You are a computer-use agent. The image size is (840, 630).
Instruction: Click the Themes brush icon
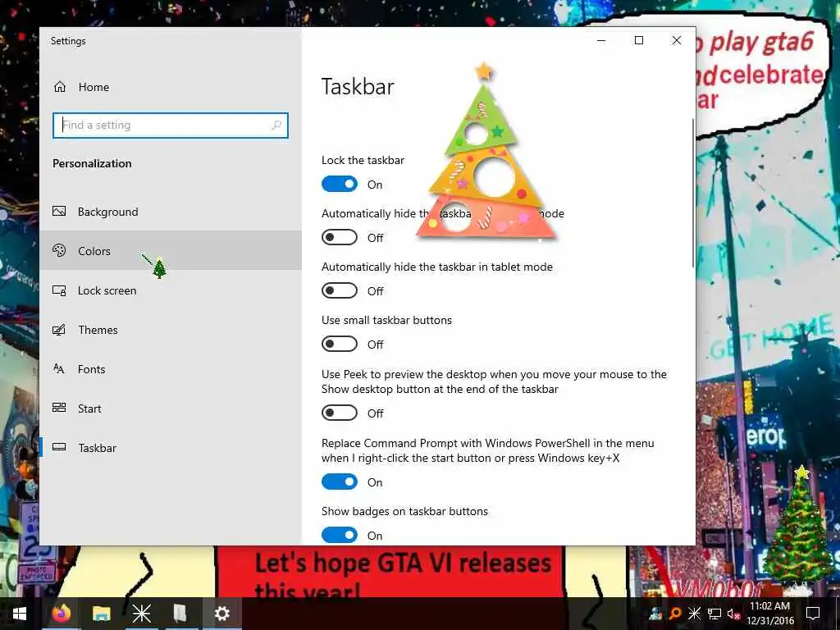[59, 330]
